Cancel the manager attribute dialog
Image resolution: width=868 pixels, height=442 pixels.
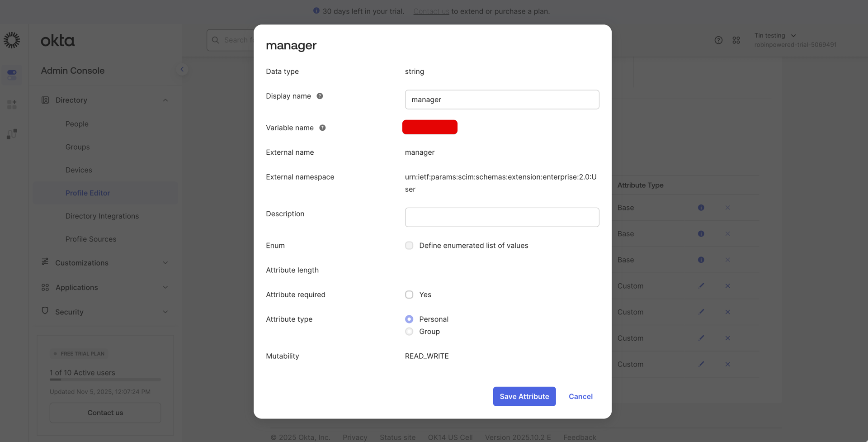point(580,396)
